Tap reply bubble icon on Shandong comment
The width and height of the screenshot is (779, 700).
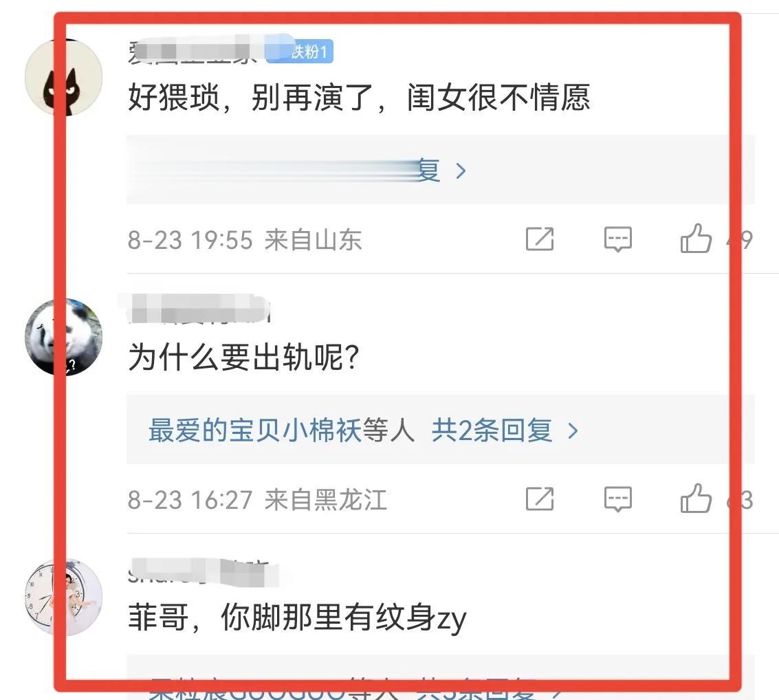(618, 239)
